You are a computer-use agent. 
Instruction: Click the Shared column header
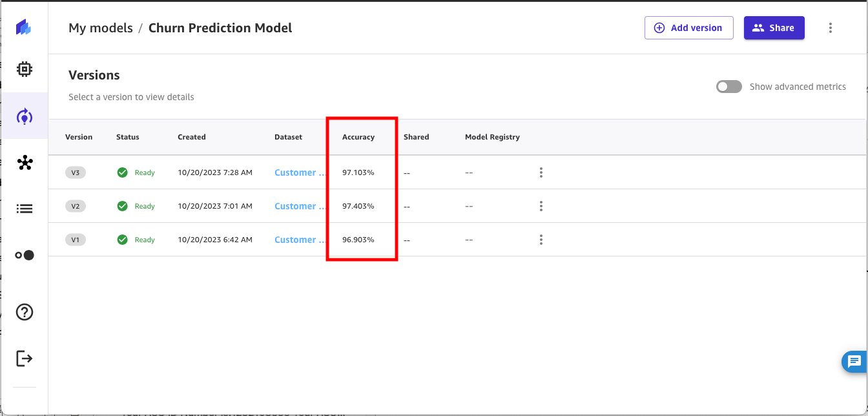coord(417,137)
